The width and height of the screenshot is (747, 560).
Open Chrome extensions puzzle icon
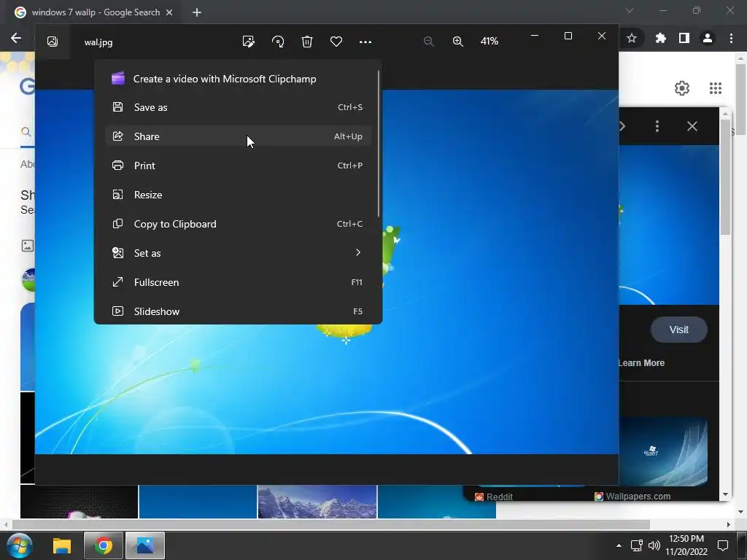pos(660,38)
